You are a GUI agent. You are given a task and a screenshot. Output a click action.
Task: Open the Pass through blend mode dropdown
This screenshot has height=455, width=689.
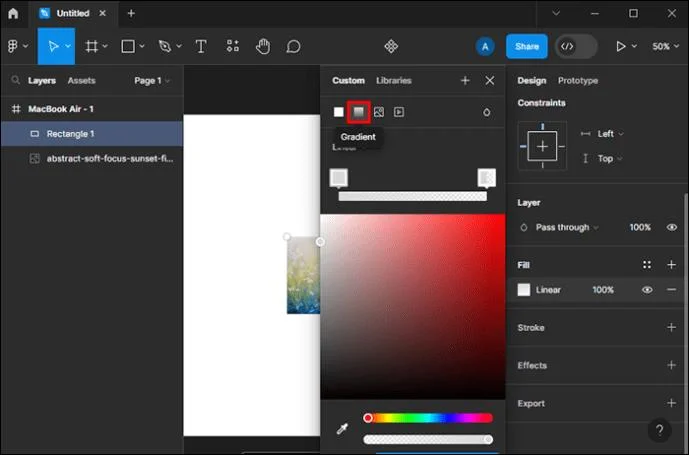[x=567, y=227]
